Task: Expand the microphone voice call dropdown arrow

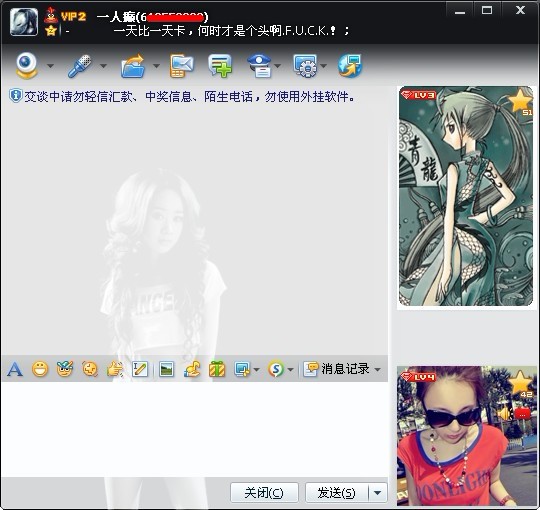Action: (103, 65)
